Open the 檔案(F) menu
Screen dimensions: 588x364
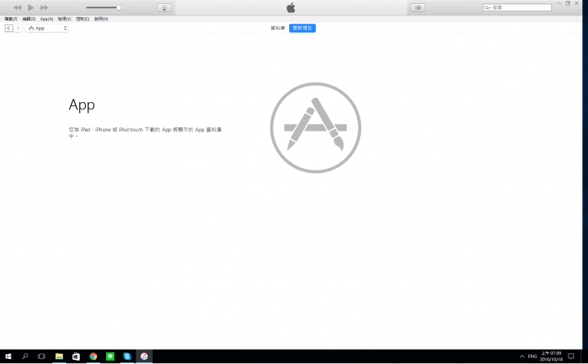(11, 19)
